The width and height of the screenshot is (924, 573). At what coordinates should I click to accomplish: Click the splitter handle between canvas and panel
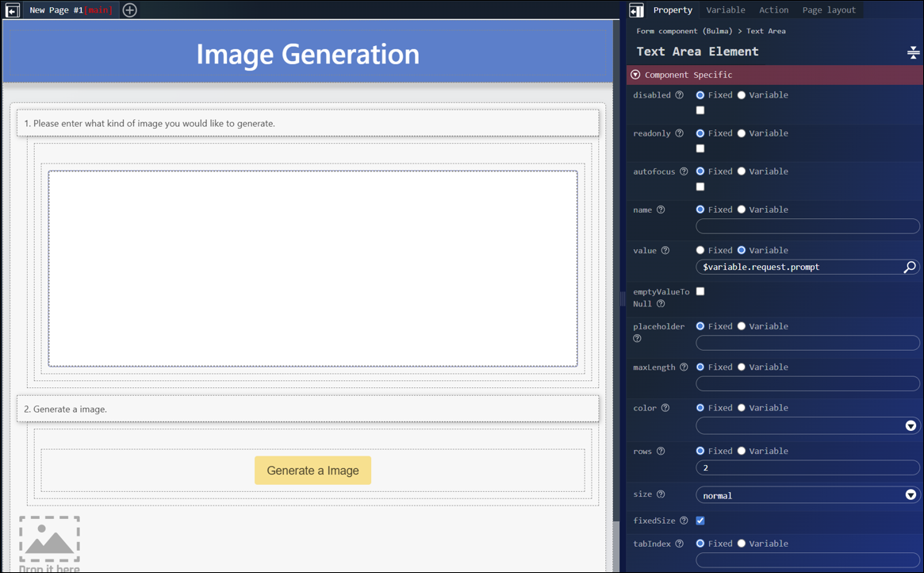[623, 298]
